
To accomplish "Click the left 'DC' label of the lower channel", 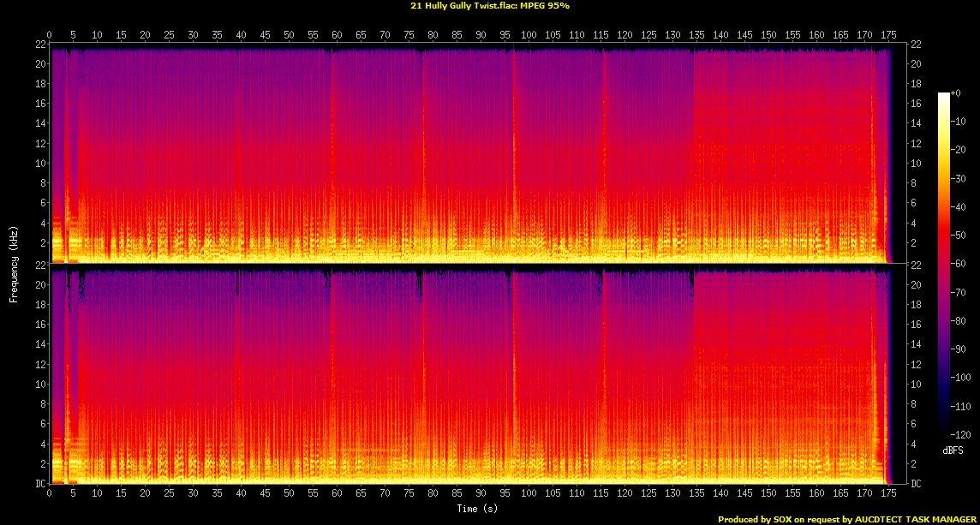I will tap(39, 484).
